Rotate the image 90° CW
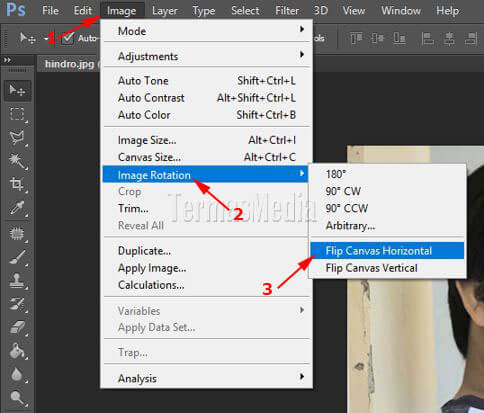Screen dimensions: 484x413 click(387, 191)
